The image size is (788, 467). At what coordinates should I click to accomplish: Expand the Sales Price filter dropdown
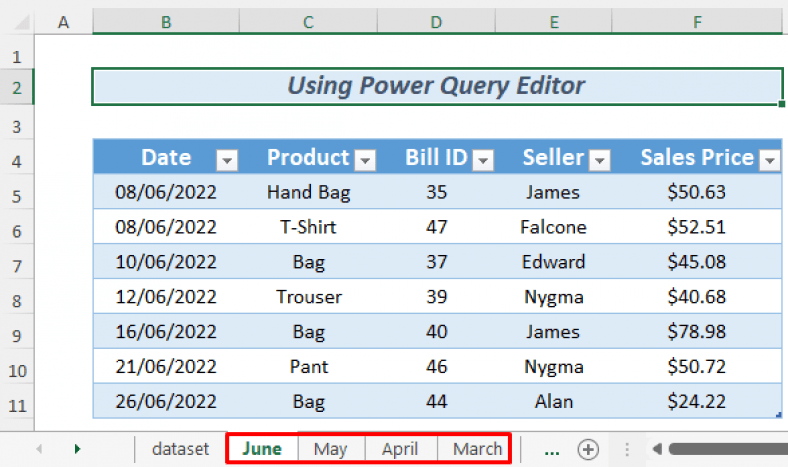(x=769, y=159)
